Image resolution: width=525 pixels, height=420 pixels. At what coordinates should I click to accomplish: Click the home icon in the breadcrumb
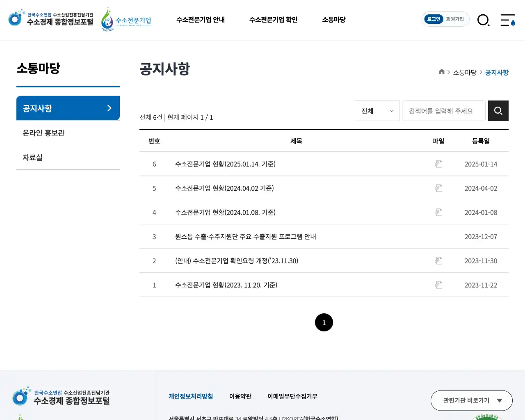(441, 72)
